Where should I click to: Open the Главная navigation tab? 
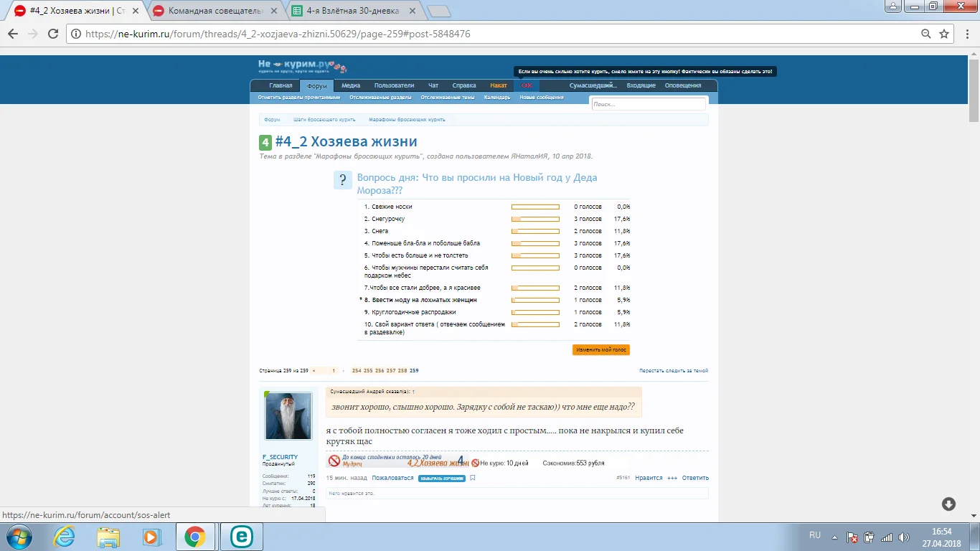click(281, 86)
